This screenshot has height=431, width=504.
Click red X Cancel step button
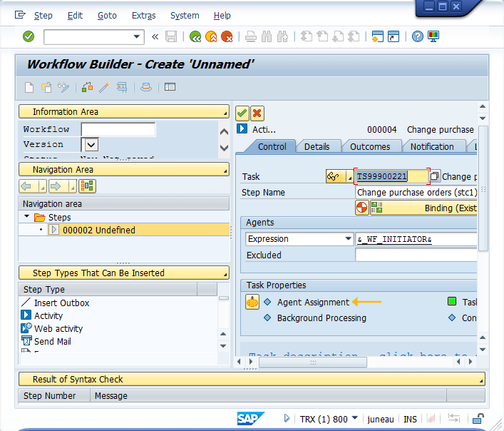pos(257,113)
